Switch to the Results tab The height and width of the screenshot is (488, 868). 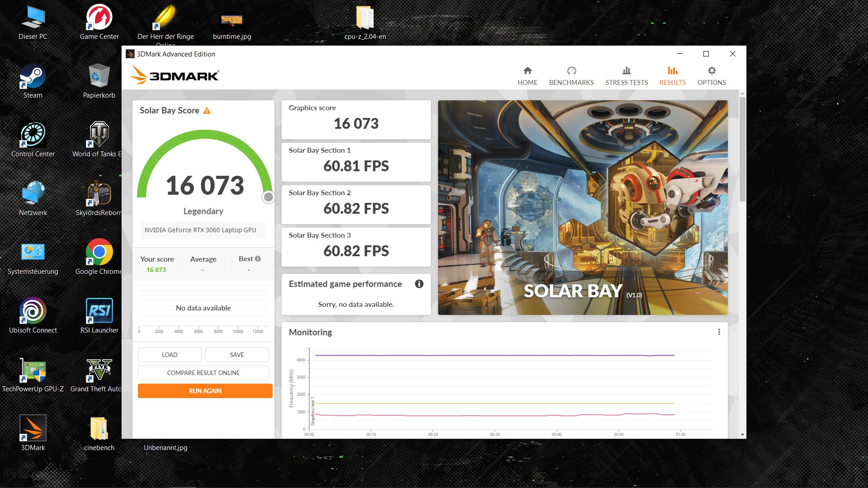point(672,76)
